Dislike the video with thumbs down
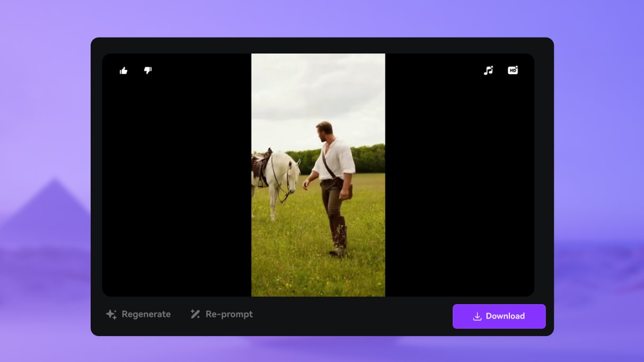This screenshot has width=644, height=362. coord(148,70)
